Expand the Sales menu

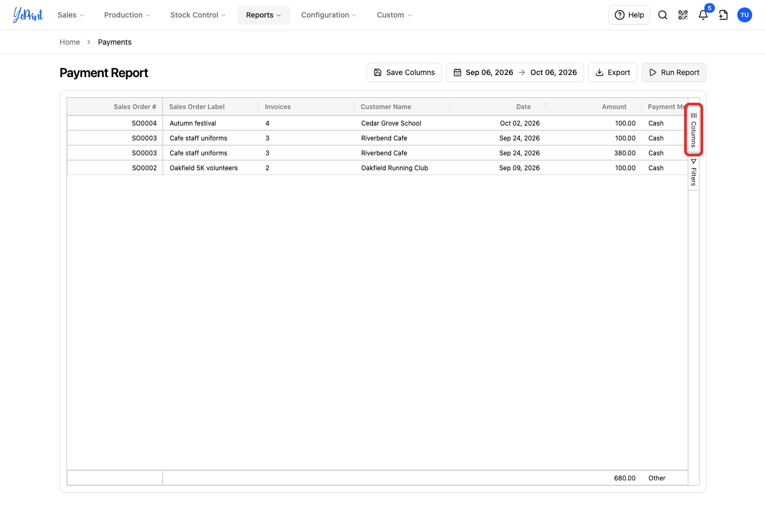(x=71, y=15)
